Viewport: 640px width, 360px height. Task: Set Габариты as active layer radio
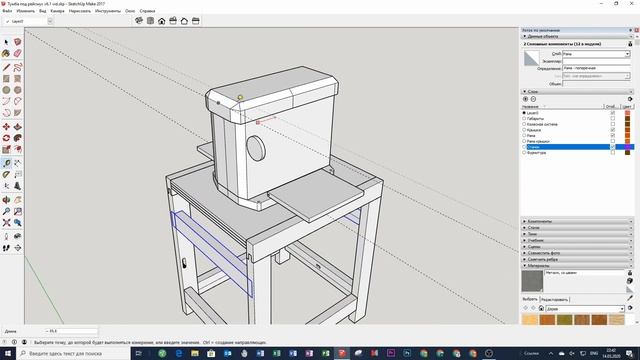point(524,118)
